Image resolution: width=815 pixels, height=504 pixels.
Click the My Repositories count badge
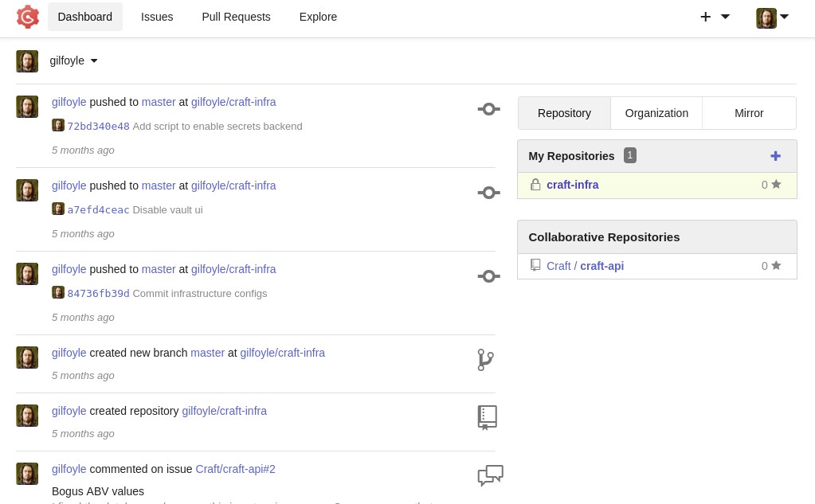click(629, 155)
